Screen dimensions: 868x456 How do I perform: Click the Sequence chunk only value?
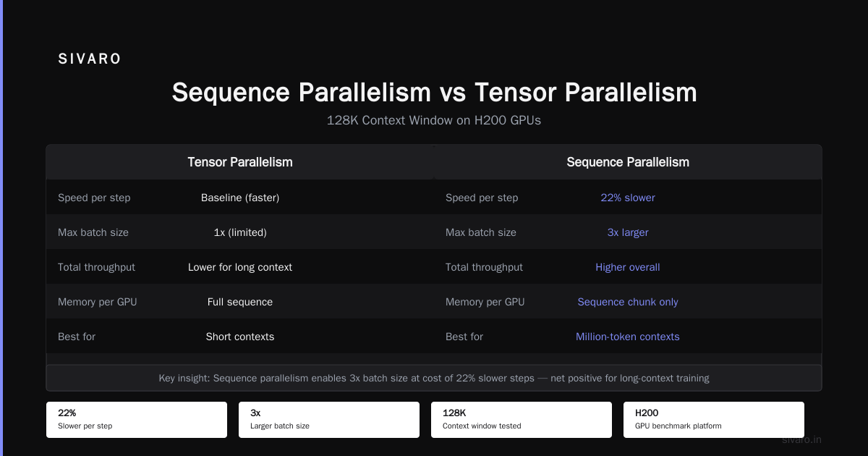628,302
